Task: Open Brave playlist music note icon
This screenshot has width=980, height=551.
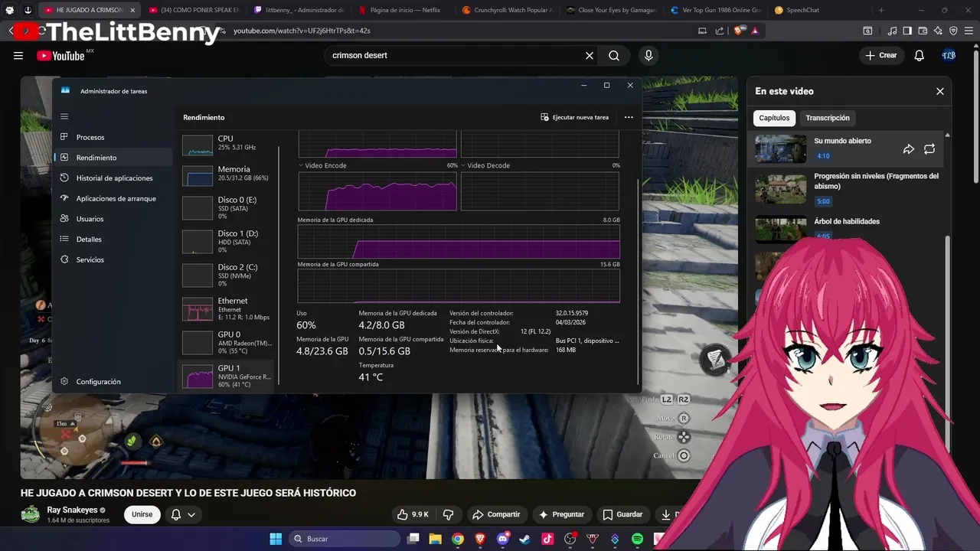Action: click(893, 31)
